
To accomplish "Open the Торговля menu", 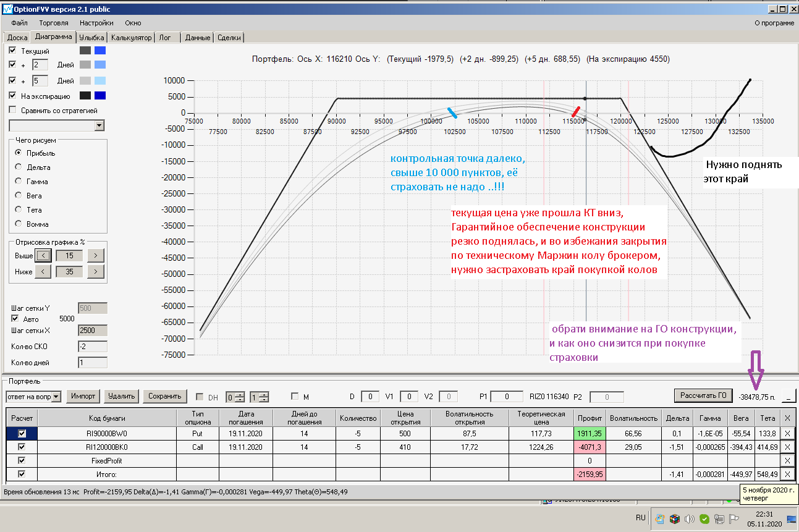I will tap(53, 23).
